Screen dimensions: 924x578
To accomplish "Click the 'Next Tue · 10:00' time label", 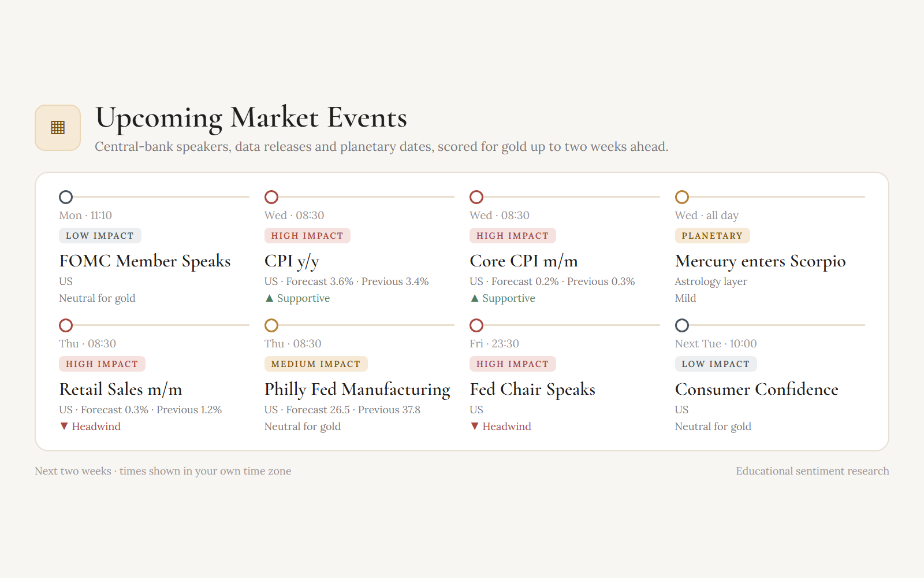I will (716, 343).
